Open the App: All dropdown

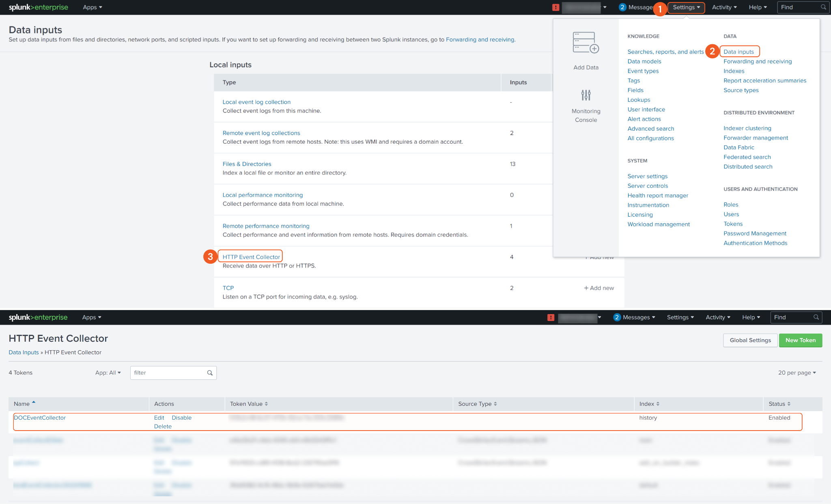tap(108, 373)
